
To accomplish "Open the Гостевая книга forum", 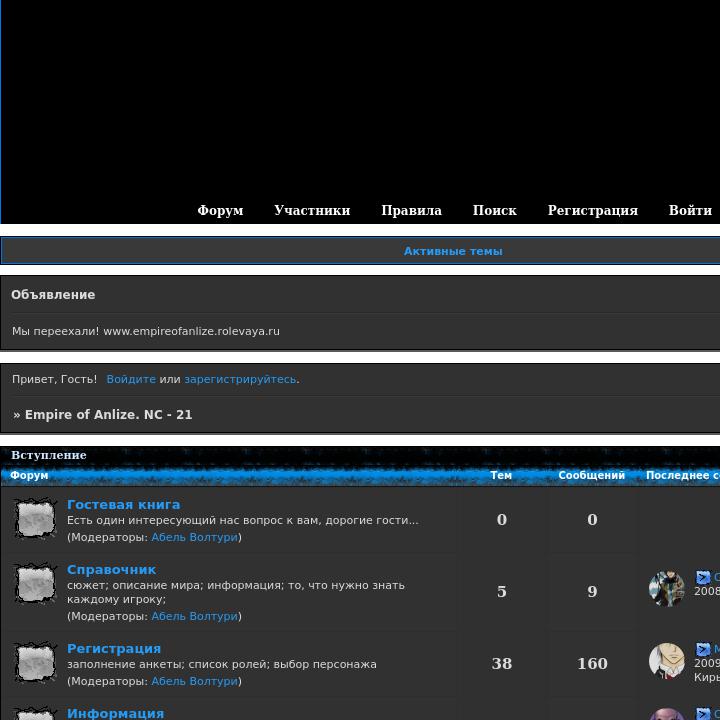I will click(124, 504).
